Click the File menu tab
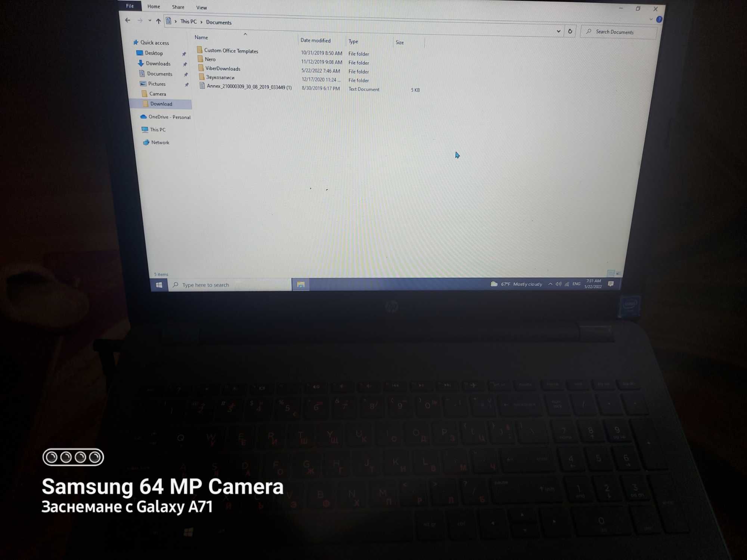747x560 pixels. click(x=130, y=6)
